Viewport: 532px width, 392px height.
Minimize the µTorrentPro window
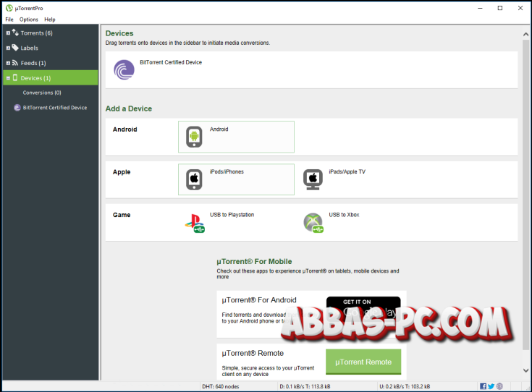(480, 8)
